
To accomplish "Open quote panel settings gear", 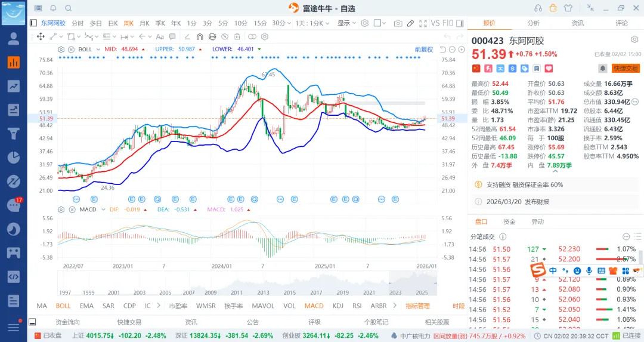I will [634, 40].
